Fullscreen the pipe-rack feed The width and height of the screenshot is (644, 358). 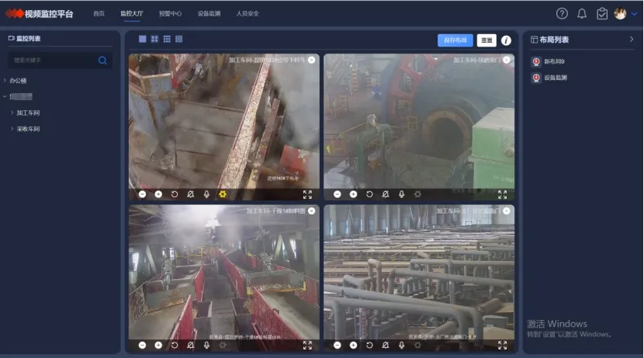click(x=502, y=346)
